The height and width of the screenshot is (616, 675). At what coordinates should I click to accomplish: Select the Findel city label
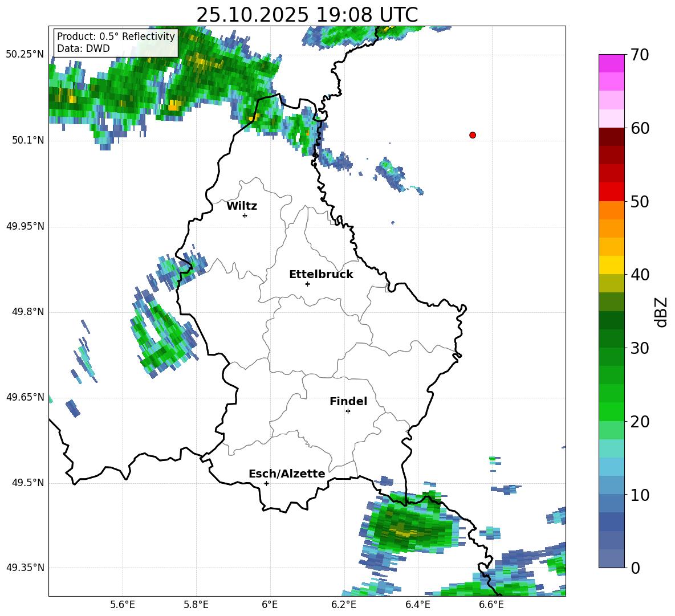348,401
